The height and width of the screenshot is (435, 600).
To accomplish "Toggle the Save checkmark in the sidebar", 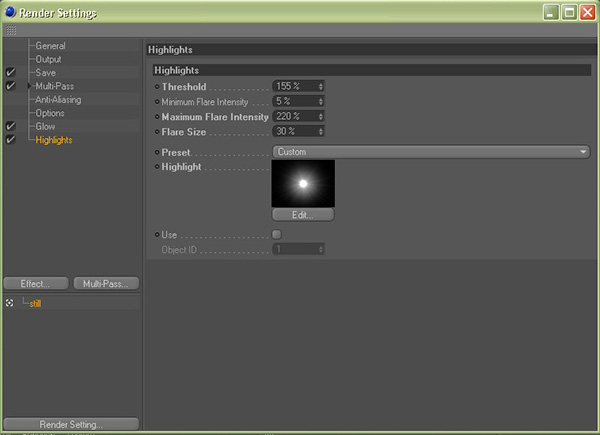I will (x=10, y=73).
